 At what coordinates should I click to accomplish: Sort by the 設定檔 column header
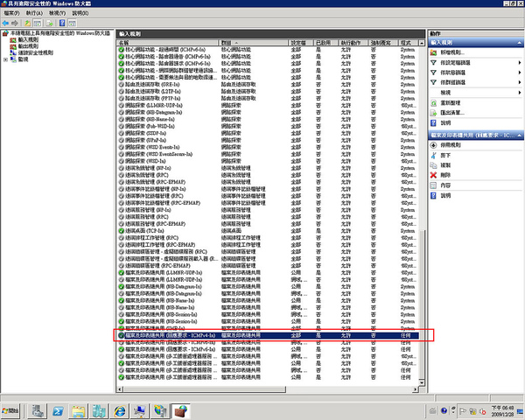tap(301, 43)
